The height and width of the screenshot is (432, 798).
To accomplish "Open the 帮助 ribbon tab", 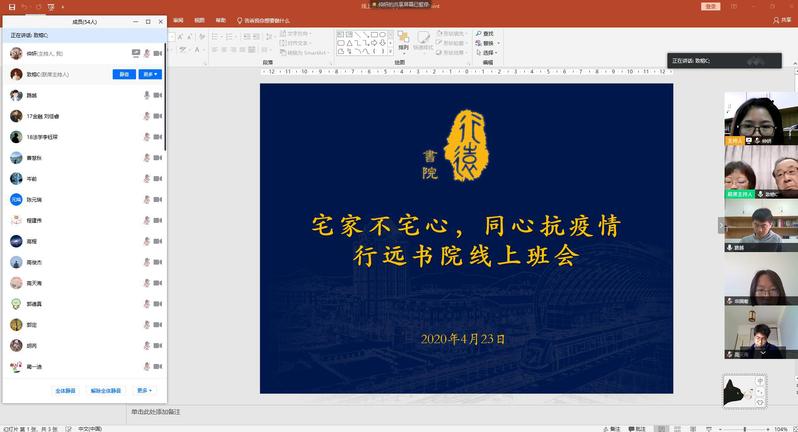I will pyautogui.click(x=221, y=20).
